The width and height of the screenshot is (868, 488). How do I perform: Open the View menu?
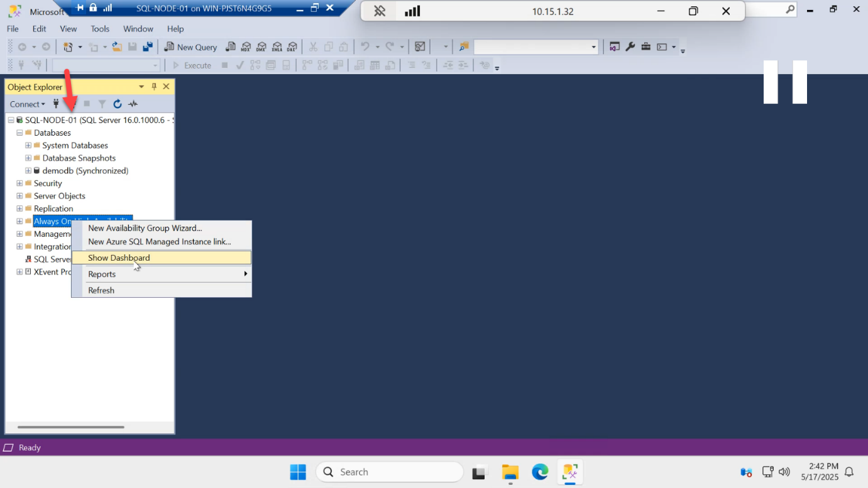point(68,29)
